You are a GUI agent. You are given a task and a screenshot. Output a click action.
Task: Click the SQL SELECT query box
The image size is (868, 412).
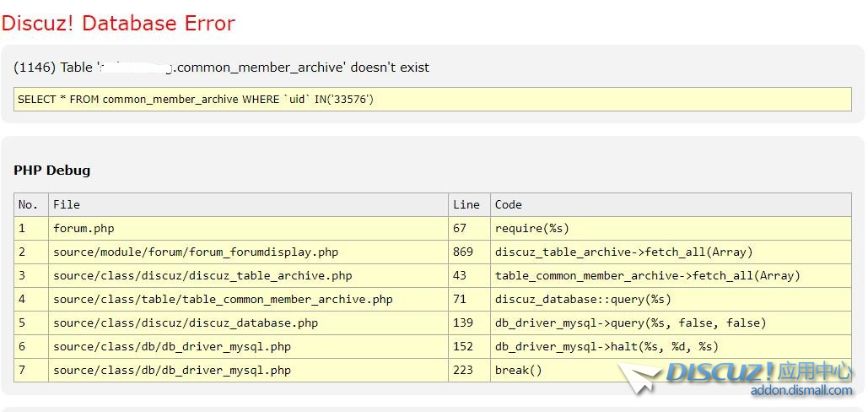coord(432,99)
